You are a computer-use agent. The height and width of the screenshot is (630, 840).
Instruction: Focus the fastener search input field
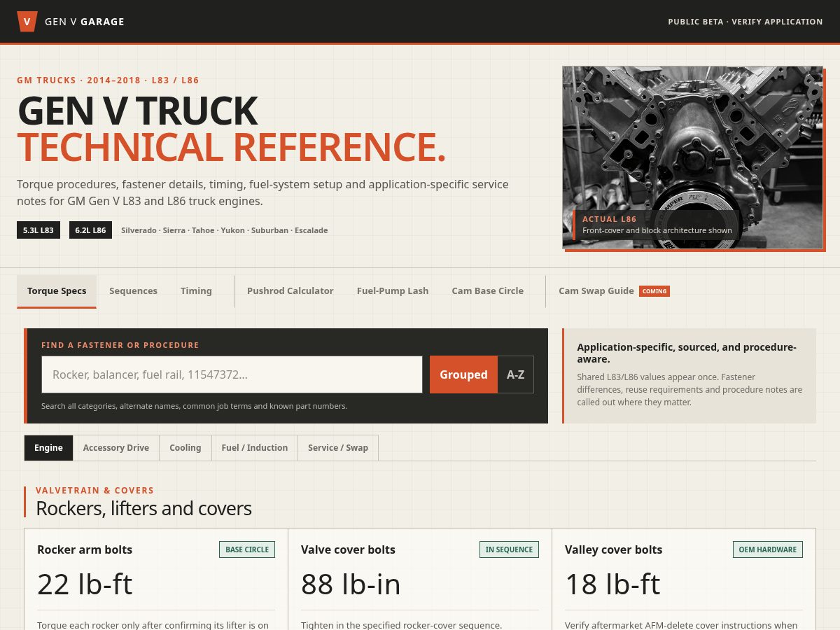click(x=232, y=374)
